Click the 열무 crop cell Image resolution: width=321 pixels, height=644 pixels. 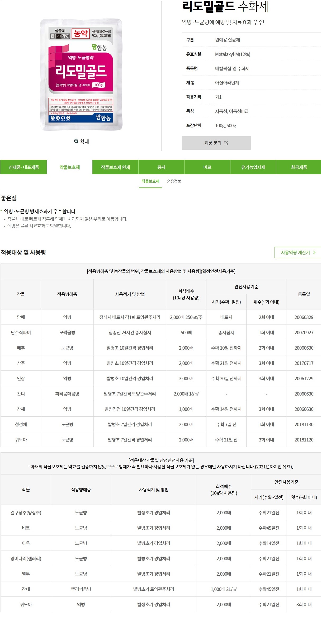(x=26, y=574)
